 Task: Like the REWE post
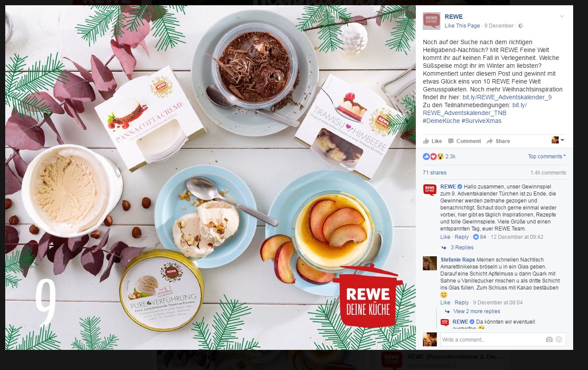pyautogui.click(x=432, y=141)
